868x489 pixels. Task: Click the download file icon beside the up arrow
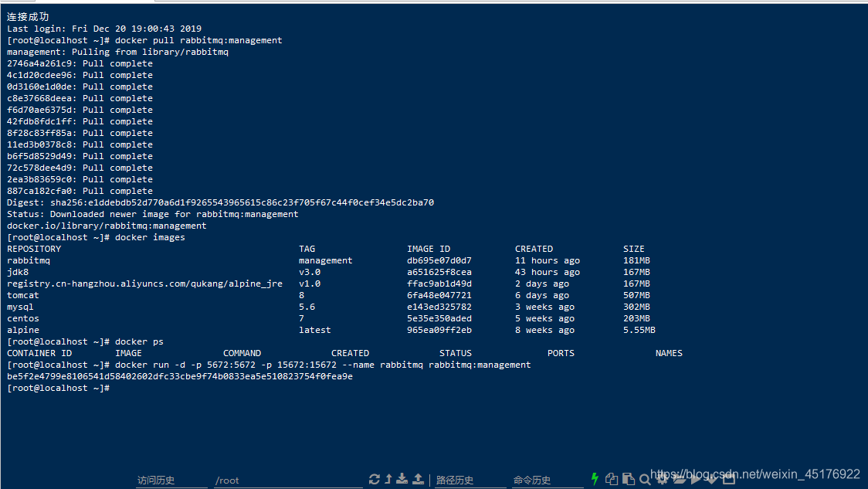(402, 479)
